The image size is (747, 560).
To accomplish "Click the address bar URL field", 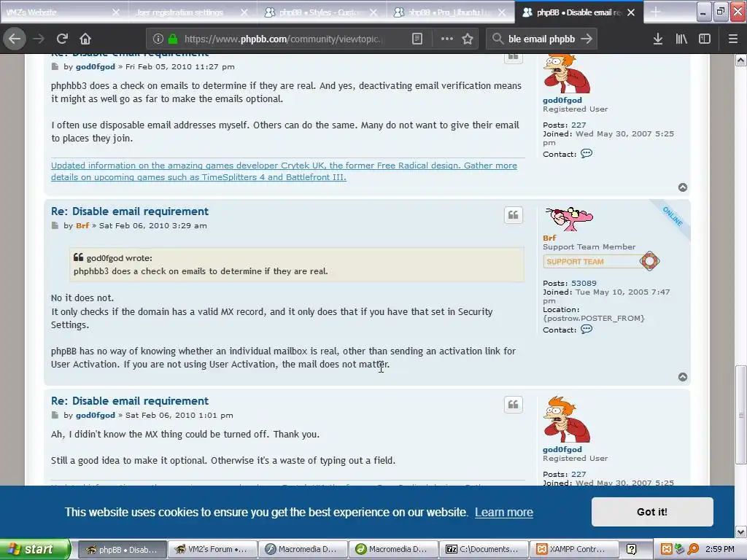I will (284, 39).
